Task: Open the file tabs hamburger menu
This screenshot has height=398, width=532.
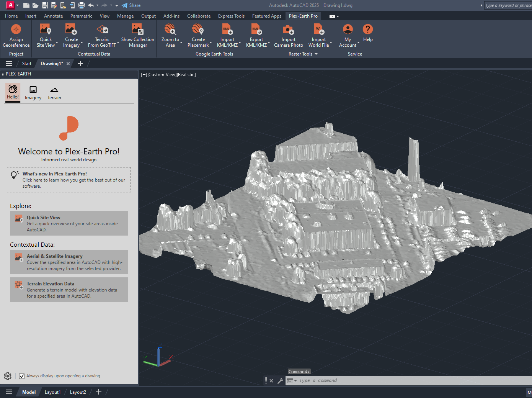Action: click(9, 64)
